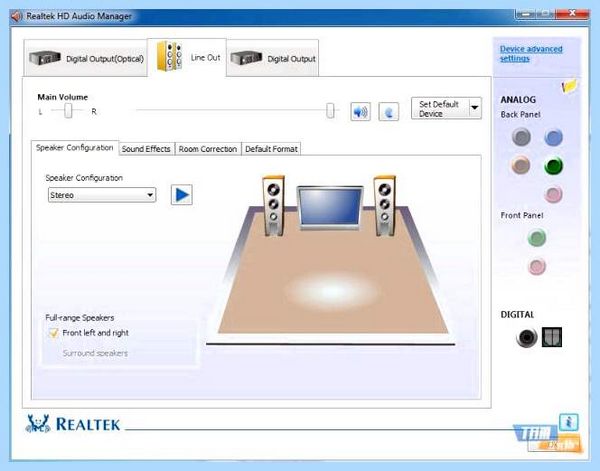600x471 pixels.
Task: Click the green front panel jack
Action: (536, 237)
